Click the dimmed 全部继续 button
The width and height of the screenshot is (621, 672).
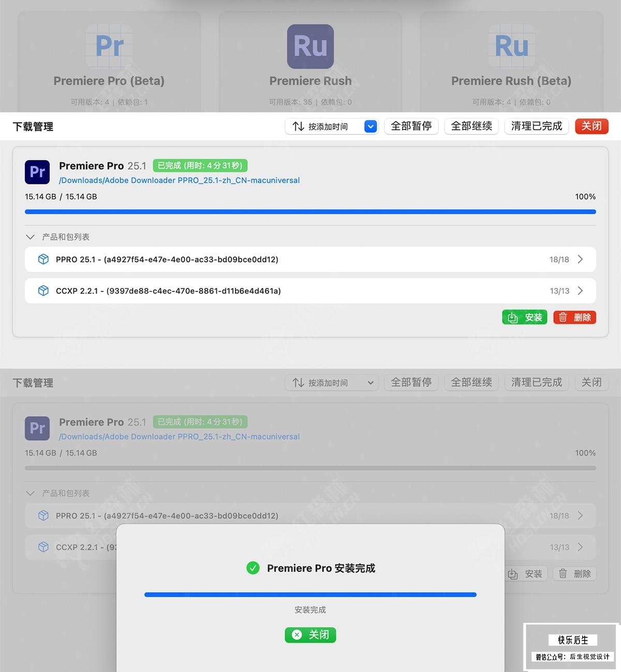tap(471, 383)
